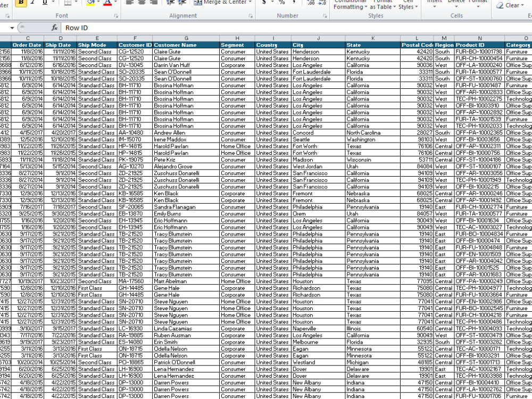Decrease decimal places
The height and width of the screenshot is (399, 532).
point(322,2)
